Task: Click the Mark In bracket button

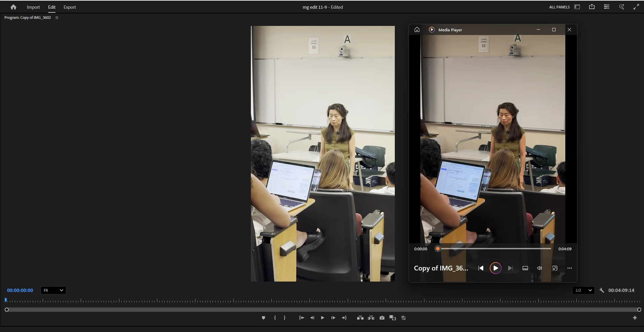Action: 275,318
